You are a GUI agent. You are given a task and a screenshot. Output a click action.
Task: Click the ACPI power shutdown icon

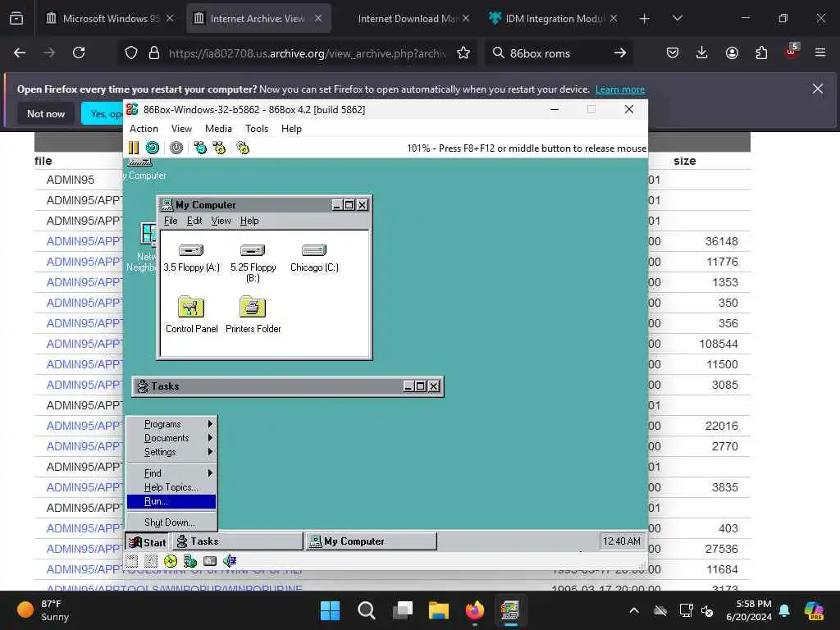pyautogui.click(x=176, y=148)
